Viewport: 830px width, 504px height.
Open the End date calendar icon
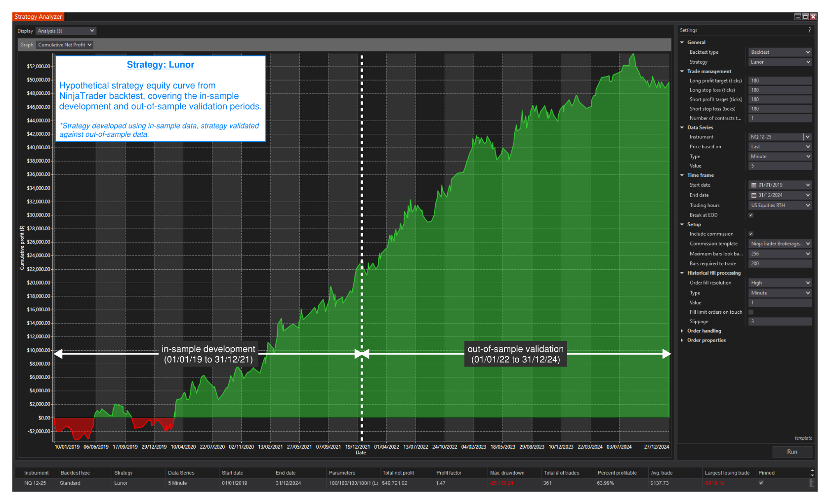[754, 195]
